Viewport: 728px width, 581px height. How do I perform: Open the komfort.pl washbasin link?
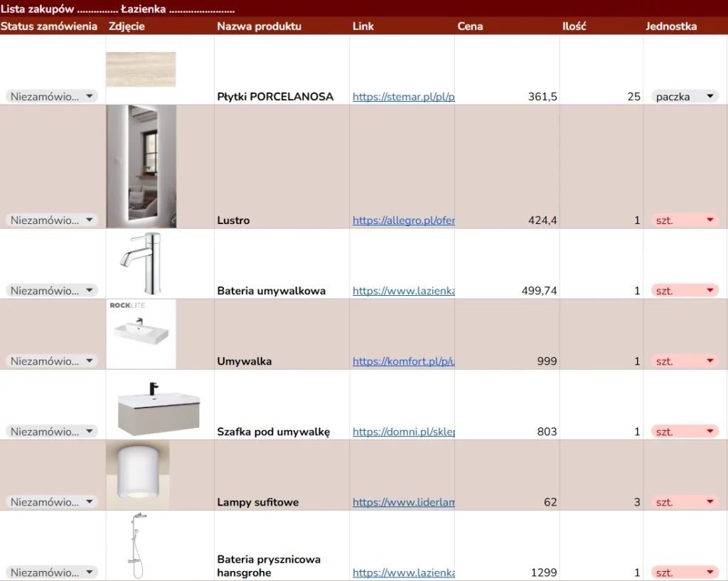(x=403, y=361)
